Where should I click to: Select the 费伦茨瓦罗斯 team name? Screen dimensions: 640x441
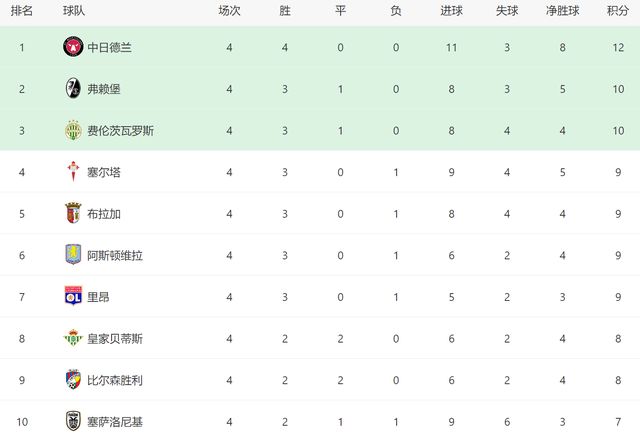[x=120, y=131]
